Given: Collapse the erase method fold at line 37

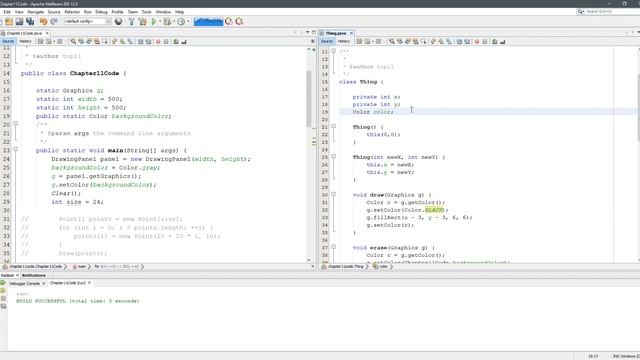Looking at the screenshot, I should pyautogui.click(x=333, y=247).
